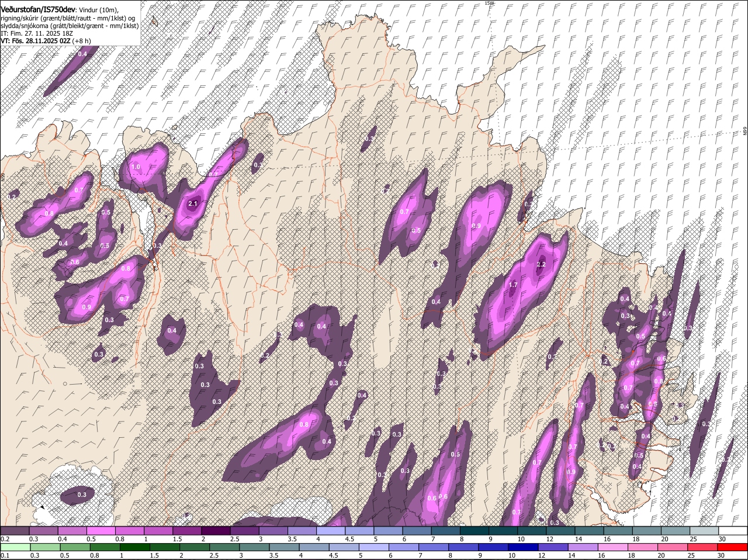Click the darkest purple 2–2.5 snow legend swatch
748x560 pixels.
coord(216,531)
